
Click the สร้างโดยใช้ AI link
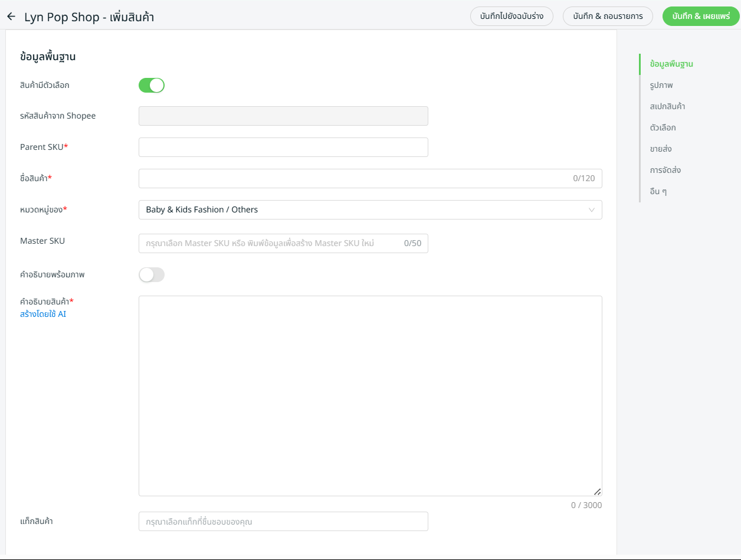pos(43,314)
